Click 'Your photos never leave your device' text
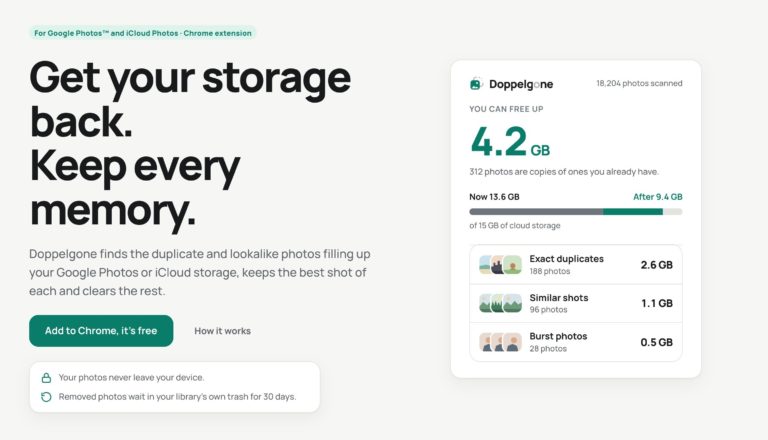 [131, 377]
